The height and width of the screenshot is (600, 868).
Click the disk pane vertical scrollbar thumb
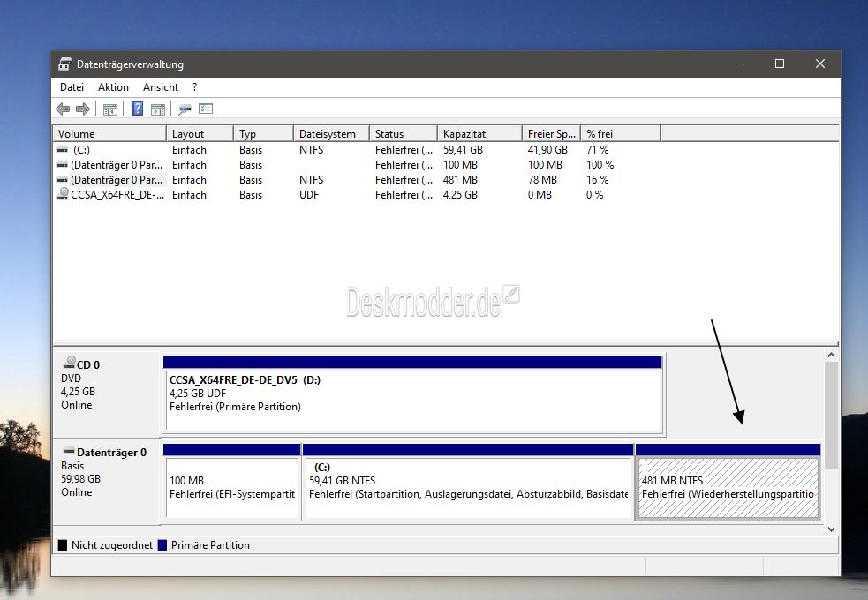[x=831, y=416]
